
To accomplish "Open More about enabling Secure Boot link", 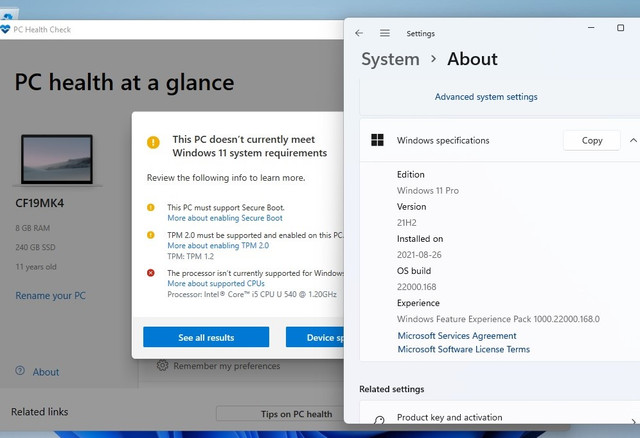I will pyautogui.click(x=225, y=218).
